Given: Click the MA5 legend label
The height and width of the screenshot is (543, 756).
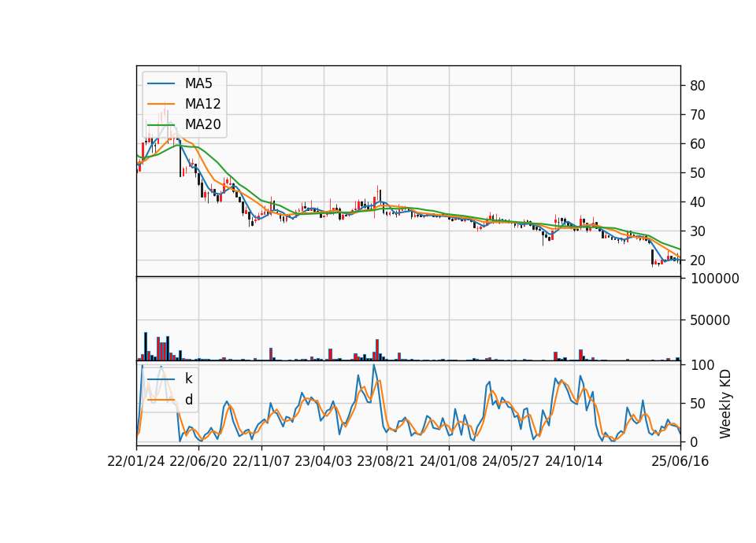Looking at the screenshot, I should [198, 83].
